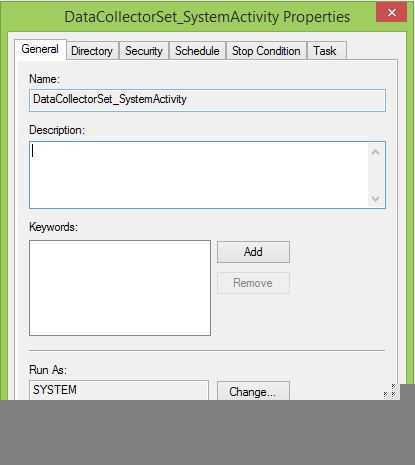The image size is (415, 465).
Task: Click the Description scrollbar down arrow
Action: point(376,199)
